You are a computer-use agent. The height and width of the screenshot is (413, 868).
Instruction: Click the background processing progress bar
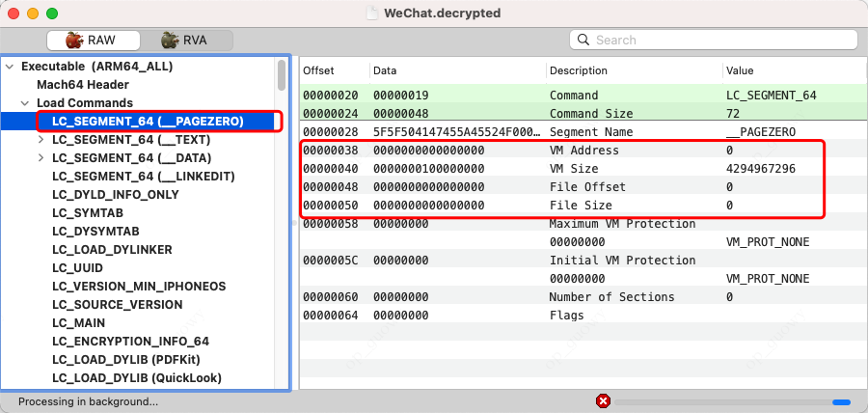(x=732, y=402)
